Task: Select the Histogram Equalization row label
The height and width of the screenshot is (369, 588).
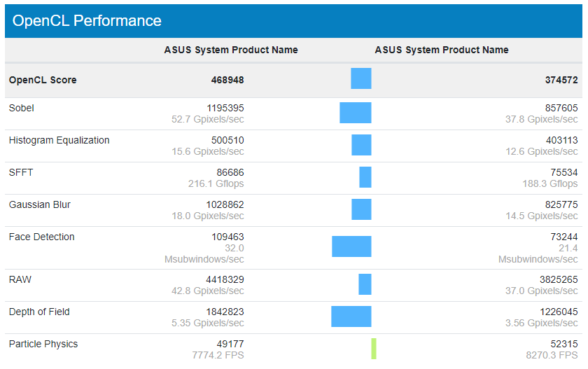Action: (x=59, y=140)
